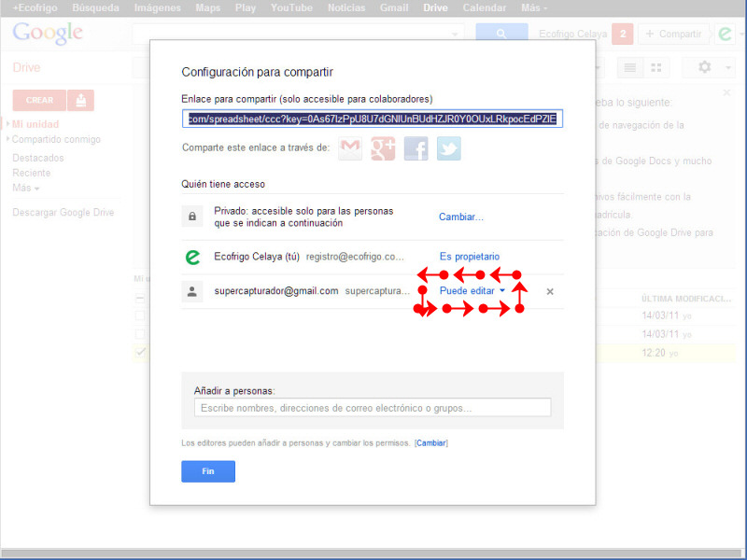The width and height of the screenshot is (747, 560).
Task: Open Gmail in top bar
Action: [x=394, y=8]
